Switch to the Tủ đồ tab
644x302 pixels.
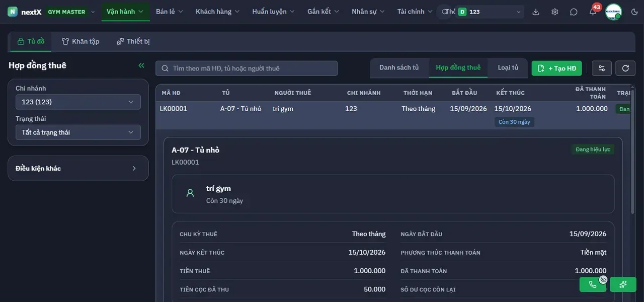click(x=31, y=41)
